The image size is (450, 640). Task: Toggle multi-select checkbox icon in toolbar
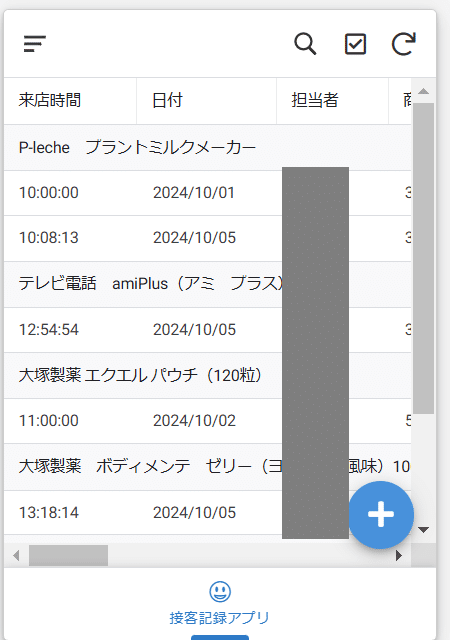[355, 44]
